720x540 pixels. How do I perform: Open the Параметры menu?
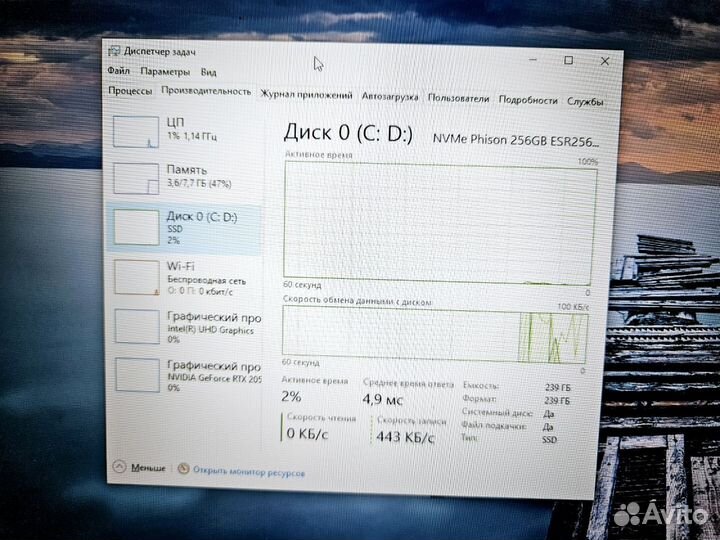point(164,72)
